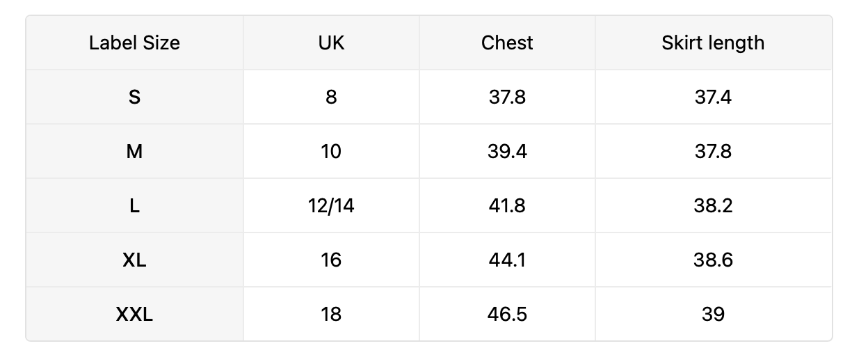Select the M label size cell
Screen dimensions: 868x355
(x=134, y=151)
